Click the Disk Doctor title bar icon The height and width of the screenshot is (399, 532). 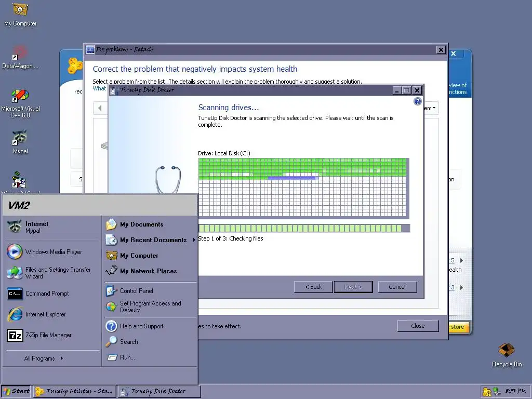[x=113, y=90]
